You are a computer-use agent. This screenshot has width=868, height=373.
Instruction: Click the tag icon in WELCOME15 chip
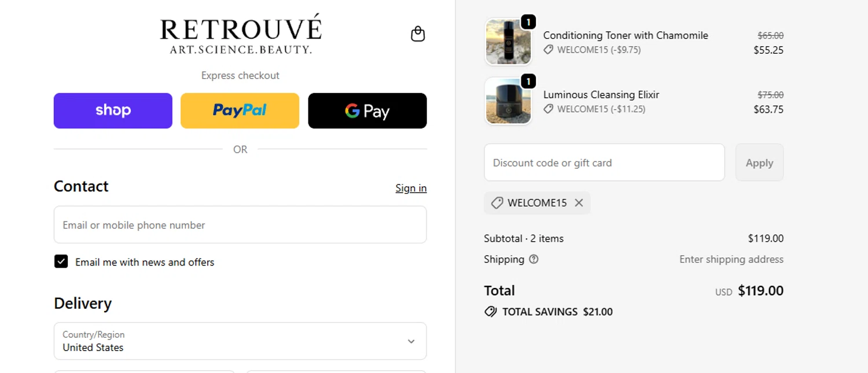496,203
